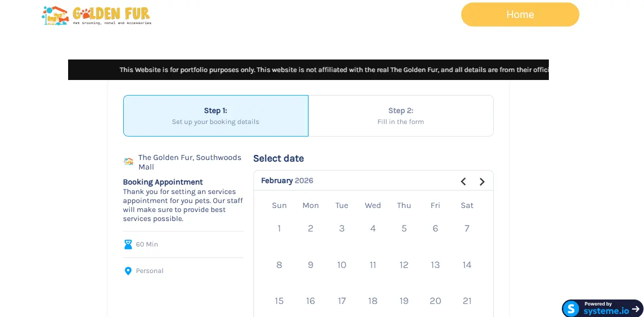644x317 pixels.
Task: Choose date 7 under Sat
Action: click(467, 228)
